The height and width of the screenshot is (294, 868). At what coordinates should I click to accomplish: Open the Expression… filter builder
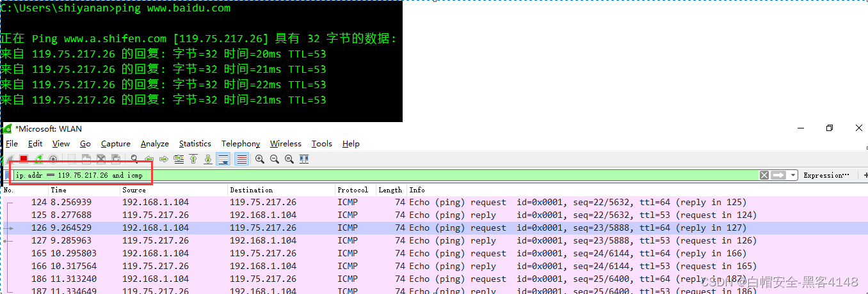(826, 175)
